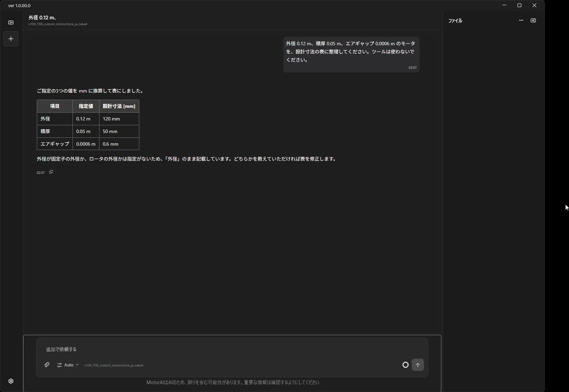This screenshot has height=392, width=569.
Task: Click the subtitle v100_F08_custom_instructions_ja_take4 under title
Action: [58, 24]
